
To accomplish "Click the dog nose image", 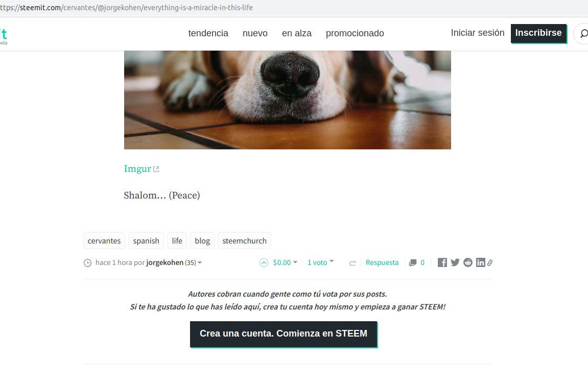I will (x=287, y=100).
